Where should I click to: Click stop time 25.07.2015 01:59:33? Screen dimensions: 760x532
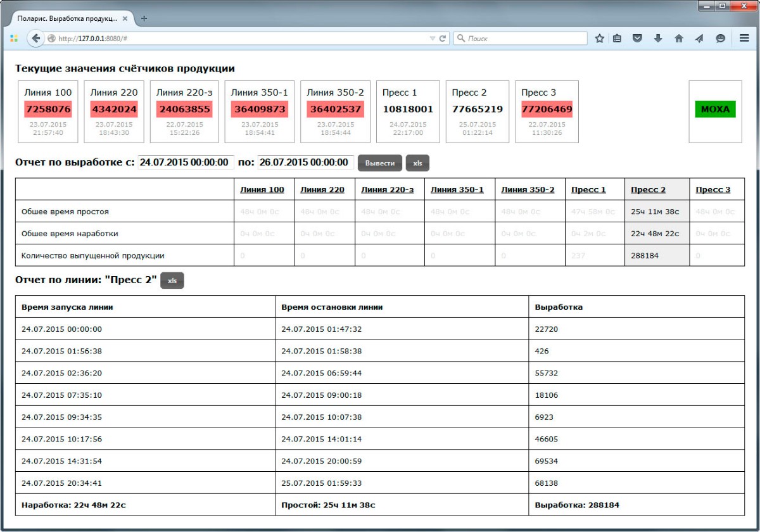tap(322, 483)
